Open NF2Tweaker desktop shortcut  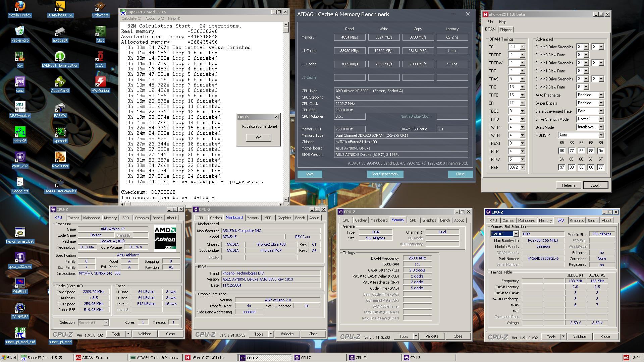point(20,110)
